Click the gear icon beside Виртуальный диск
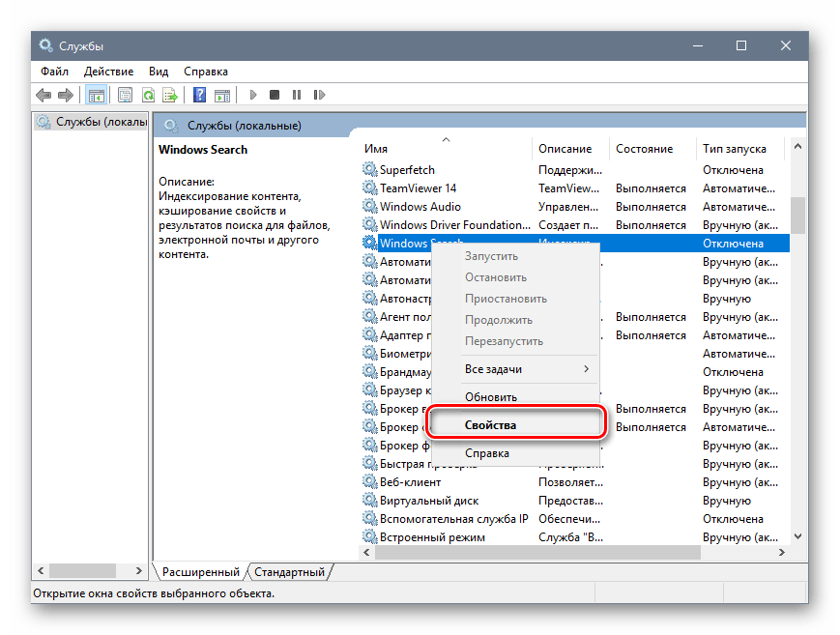 369,500
